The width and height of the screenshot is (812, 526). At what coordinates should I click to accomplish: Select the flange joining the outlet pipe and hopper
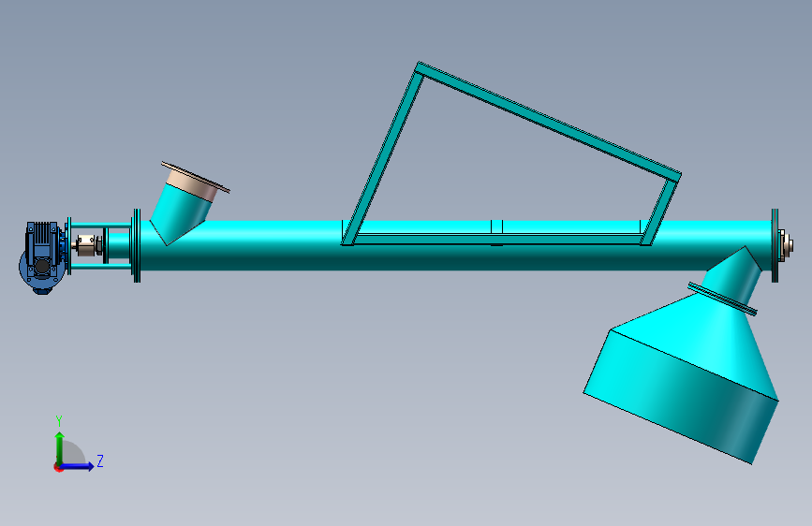click(x=722, y=300)
